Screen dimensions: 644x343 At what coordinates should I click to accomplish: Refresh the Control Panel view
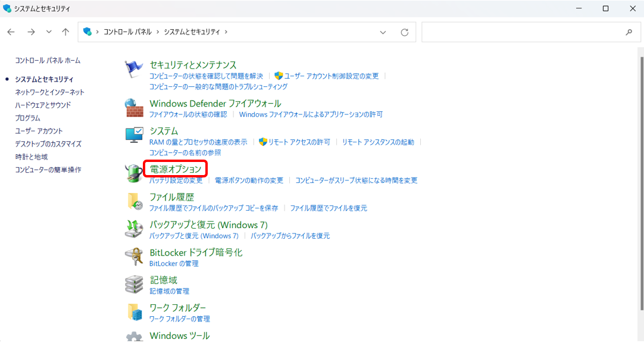(x=405, y=32)
